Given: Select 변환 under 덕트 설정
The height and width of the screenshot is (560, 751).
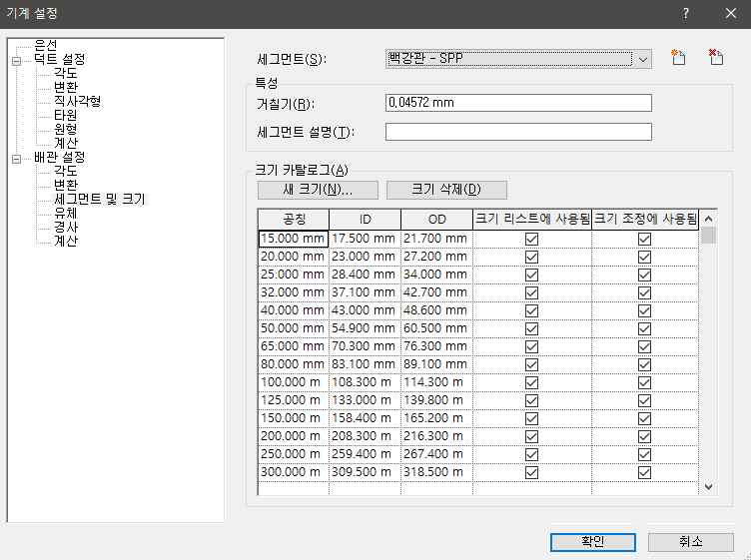Looking at the screenshot, I should [x=66, y=87].
